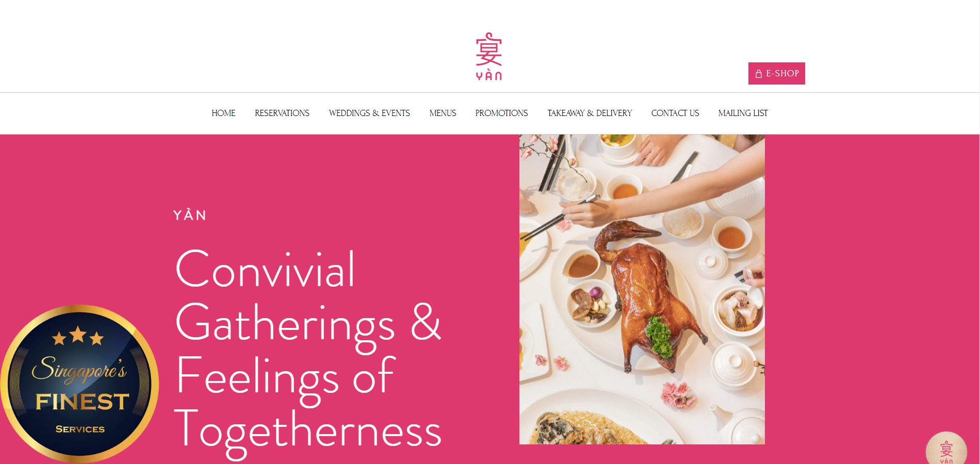
Task: Click the Singapore's Finest Services badge
Action: pos(79,384)
